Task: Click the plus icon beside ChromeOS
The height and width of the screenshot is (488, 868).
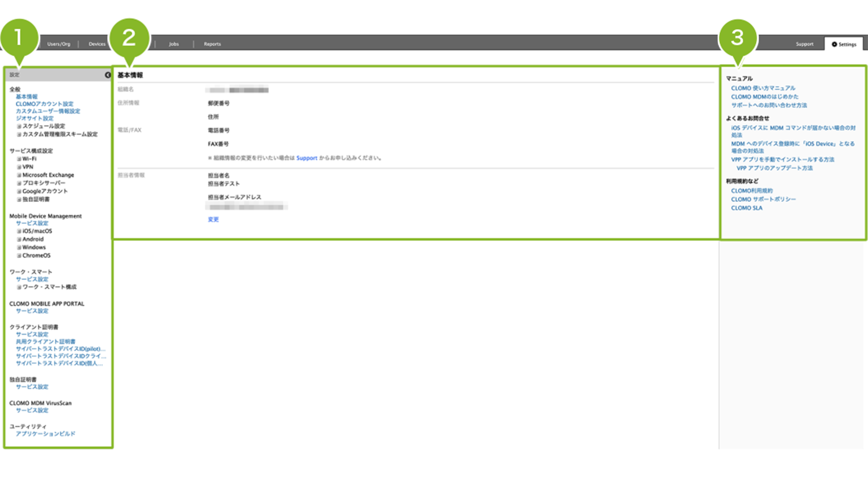Action: tap(19, 256)
